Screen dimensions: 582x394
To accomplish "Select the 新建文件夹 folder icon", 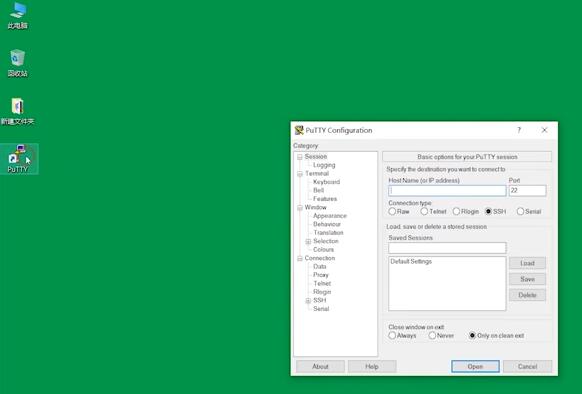I will click(x=17, y=111).
